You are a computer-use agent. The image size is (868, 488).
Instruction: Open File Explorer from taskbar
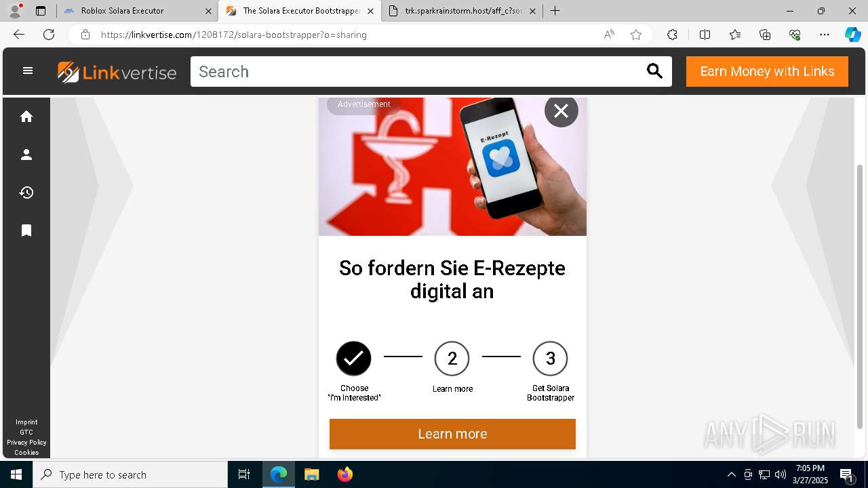pos(311,474)
